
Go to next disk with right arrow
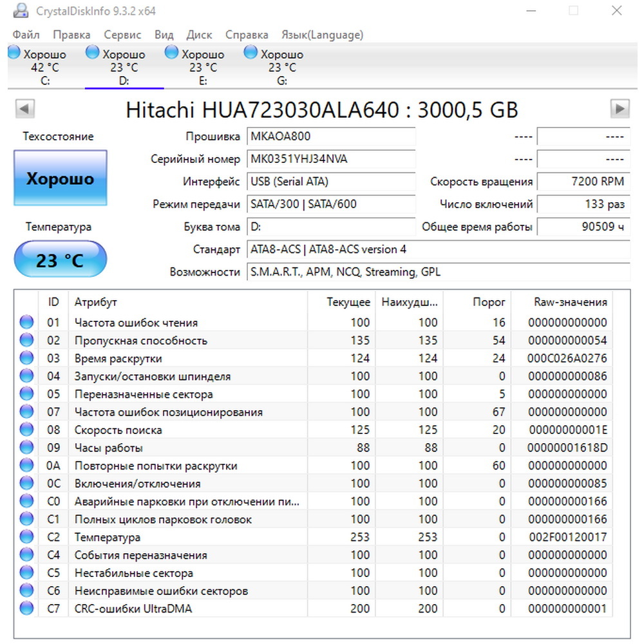pyautogui.click(x=620, y=109)
